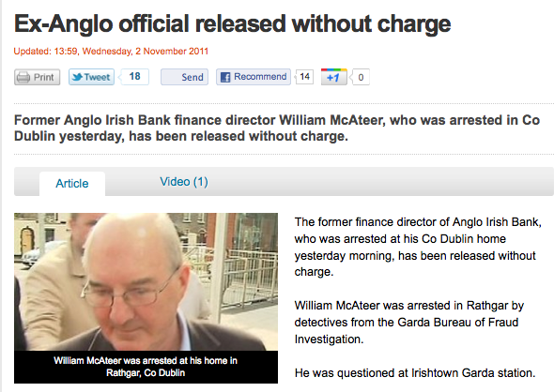
Task: Click the sentence about Irishtown Garda station
Action: (415, 373)
